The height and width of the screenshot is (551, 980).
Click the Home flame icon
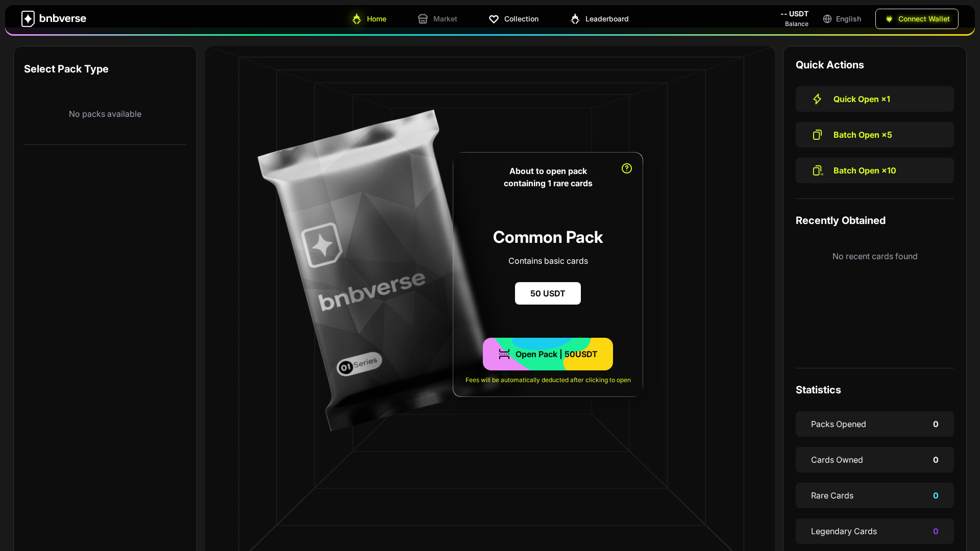357,19
